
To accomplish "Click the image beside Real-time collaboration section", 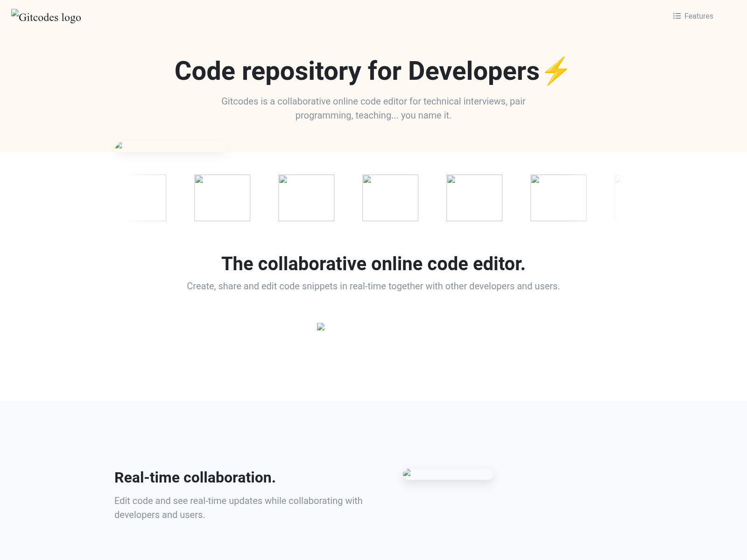I will (447, 474).
